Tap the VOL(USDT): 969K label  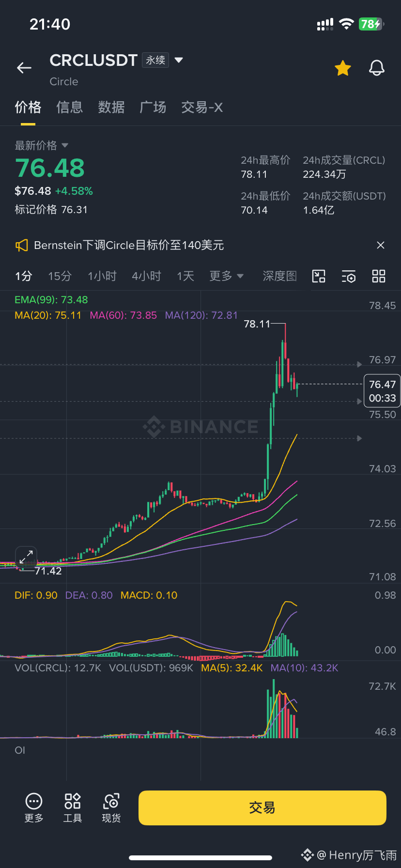(x=151, y=668)
